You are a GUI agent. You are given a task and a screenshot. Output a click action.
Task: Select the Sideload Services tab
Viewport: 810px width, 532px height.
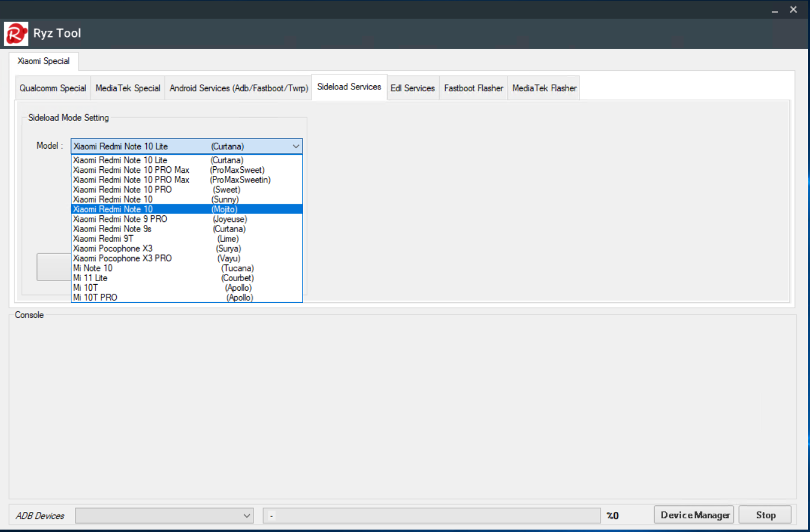(x=349, y=87)
